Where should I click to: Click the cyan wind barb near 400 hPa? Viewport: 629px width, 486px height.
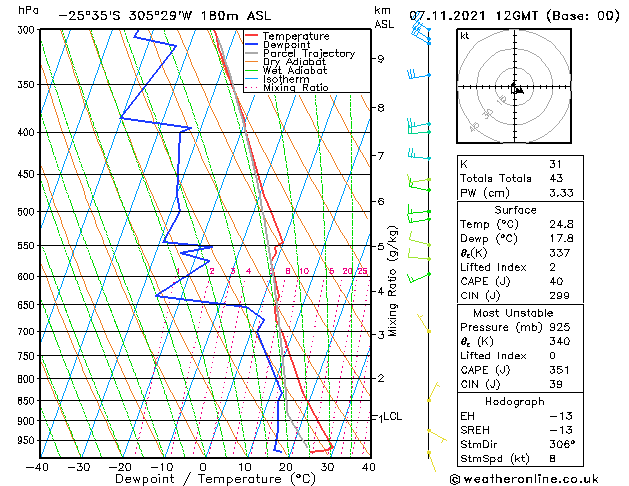pyautogui.click(x=419, y=127)
